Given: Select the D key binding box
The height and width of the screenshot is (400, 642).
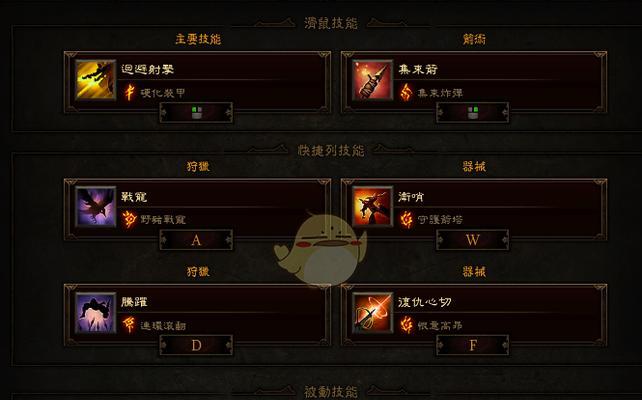Looking at the screenshot, I should click(196, 346).
